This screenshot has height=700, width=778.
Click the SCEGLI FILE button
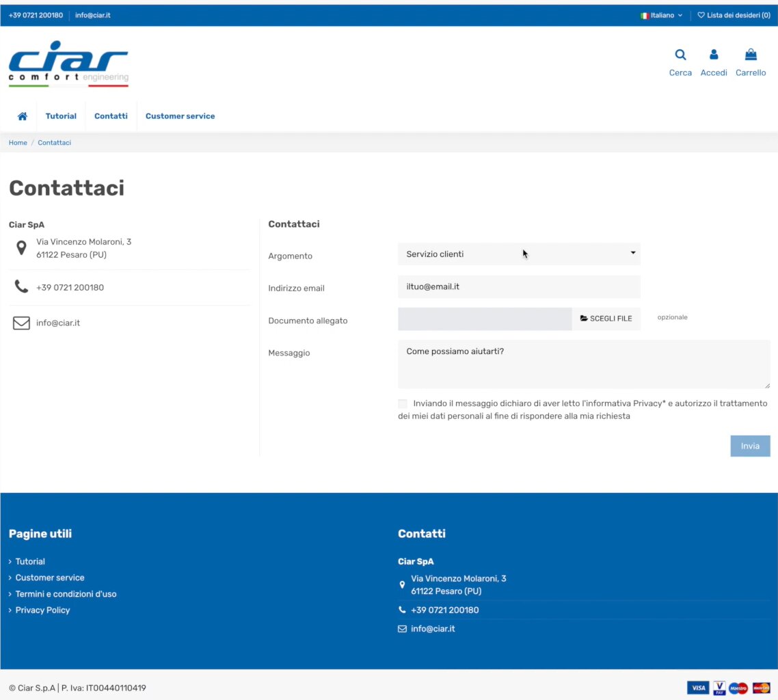pyautogui.click(x=606, y=319)
